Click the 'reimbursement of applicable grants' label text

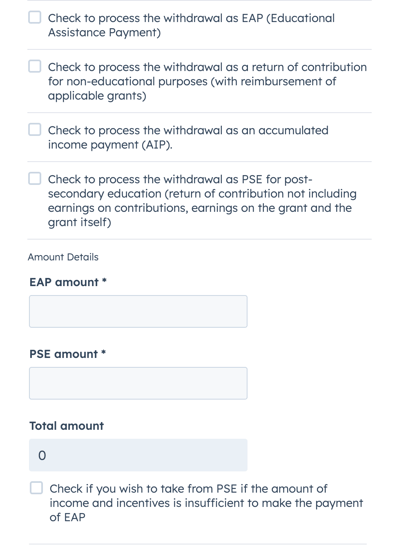pyautogui.click(x=192, y=89)
